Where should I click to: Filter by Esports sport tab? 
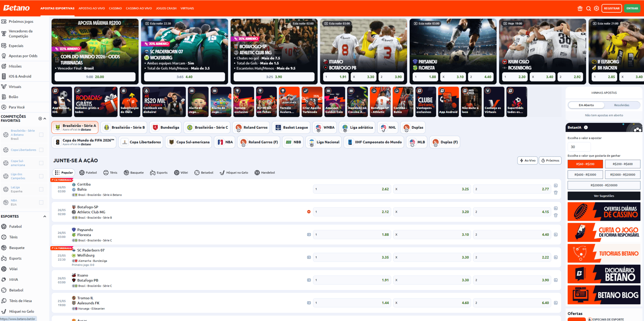159,173
